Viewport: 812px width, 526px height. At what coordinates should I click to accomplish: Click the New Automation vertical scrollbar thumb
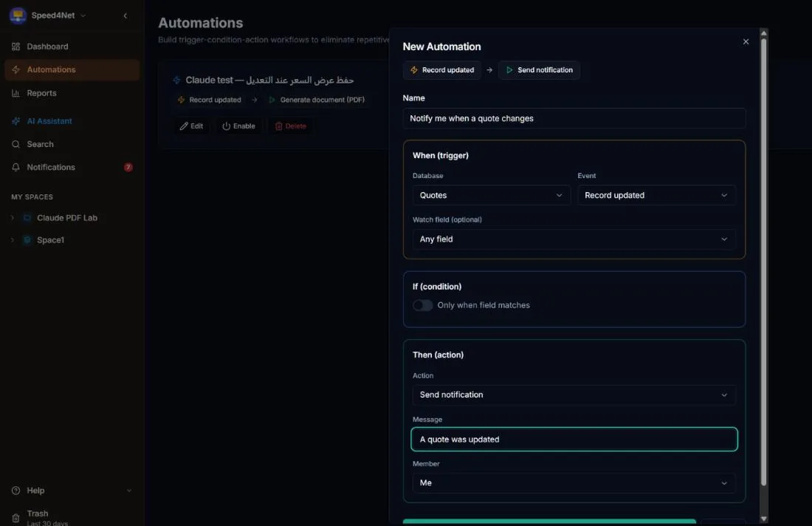tap(763, 262)
